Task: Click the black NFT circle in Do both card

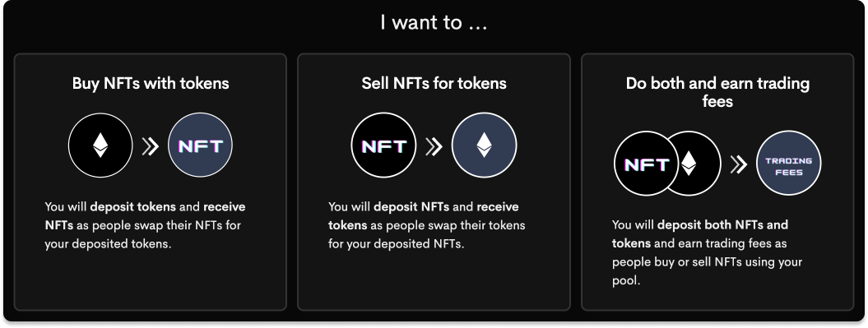Action: tap(646, 164)
